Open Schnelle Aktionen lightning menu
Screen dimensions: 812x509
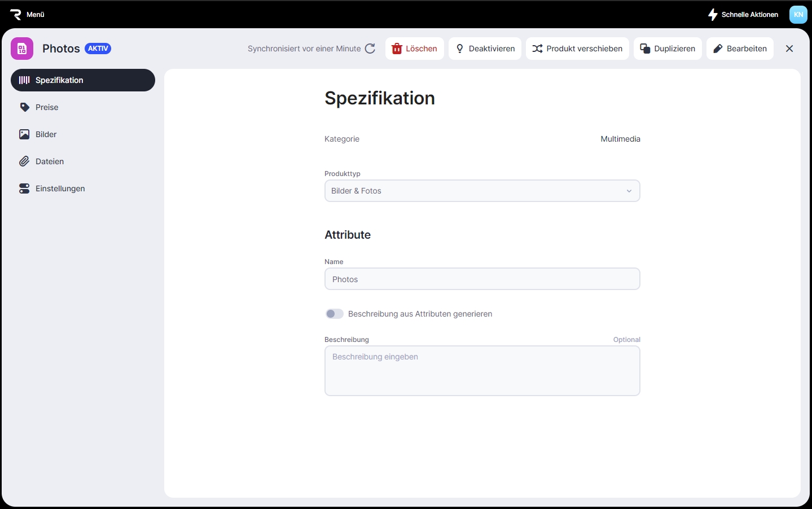pos(743,15)
